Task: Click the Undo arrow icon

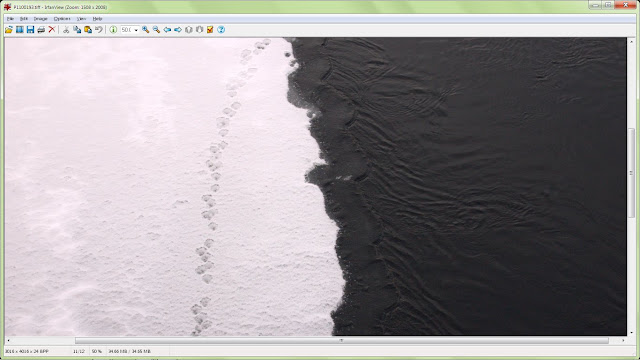Action: (98, 30)
